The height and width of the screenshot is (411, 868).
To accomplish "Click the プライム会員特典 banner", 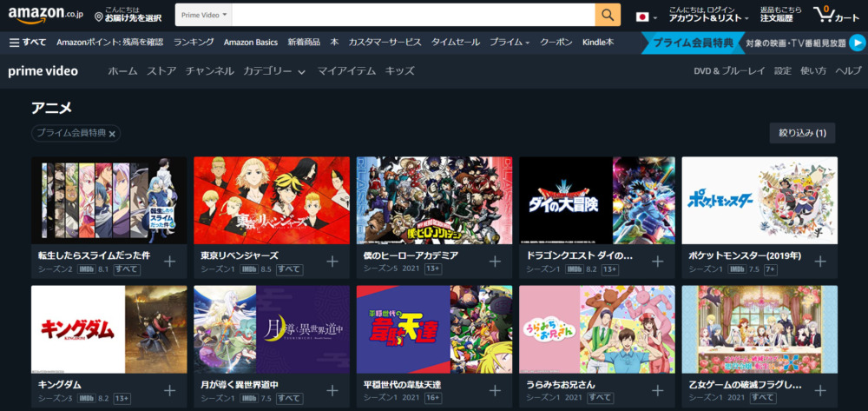I will (693, 43).
